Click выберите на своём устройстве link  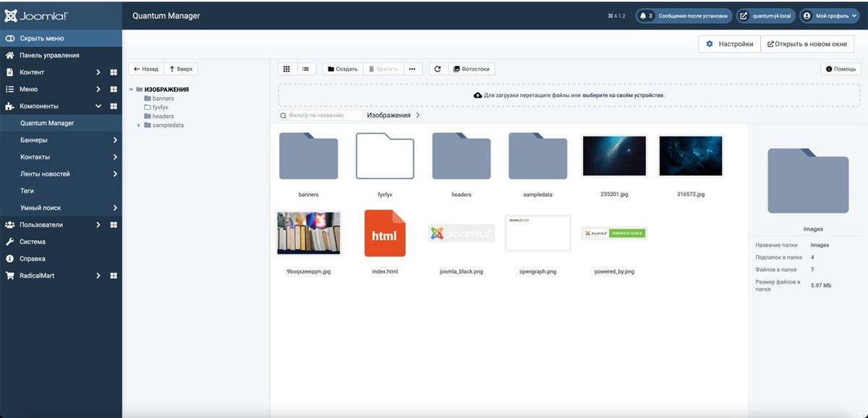623,95
